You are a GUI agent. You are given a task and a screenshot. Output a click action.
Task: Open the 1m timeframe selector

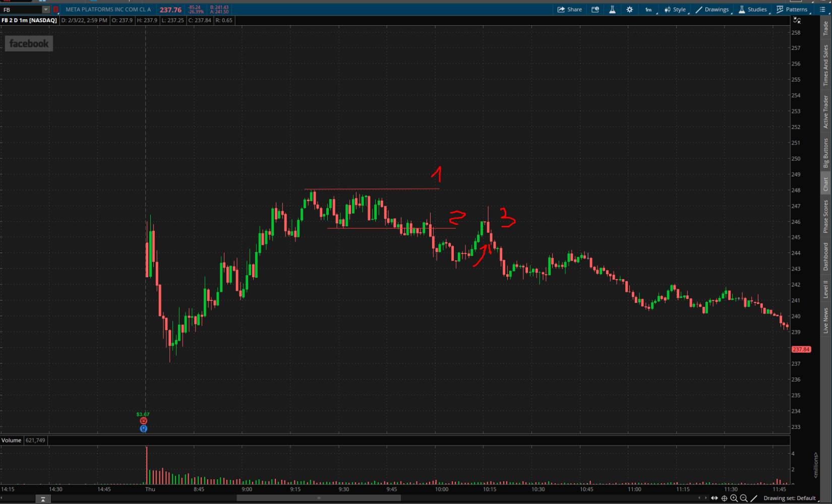[x=648, y=10]
